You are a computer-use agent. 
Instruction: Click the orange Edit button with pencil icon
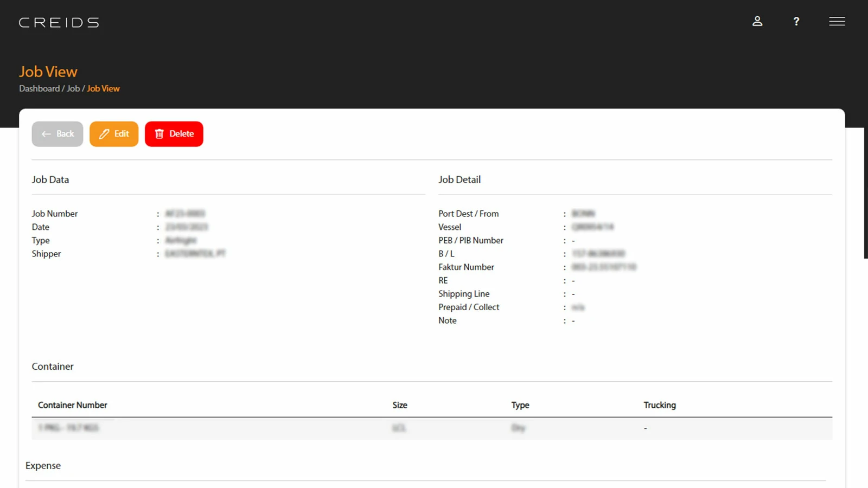[x=114, y=134]
